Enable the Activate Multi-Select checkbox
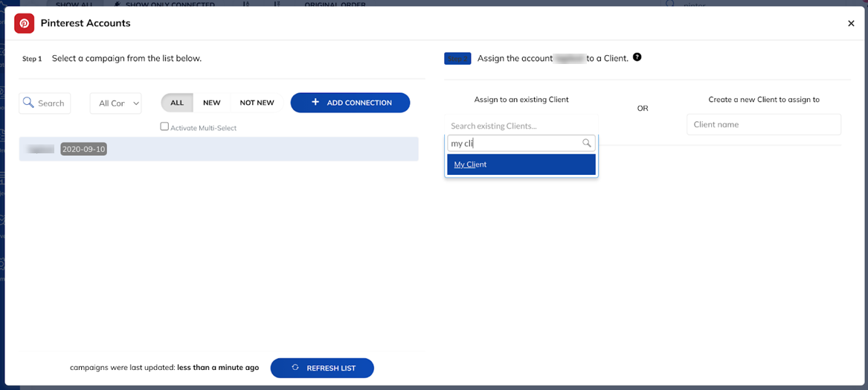 (x=164, y=127)
